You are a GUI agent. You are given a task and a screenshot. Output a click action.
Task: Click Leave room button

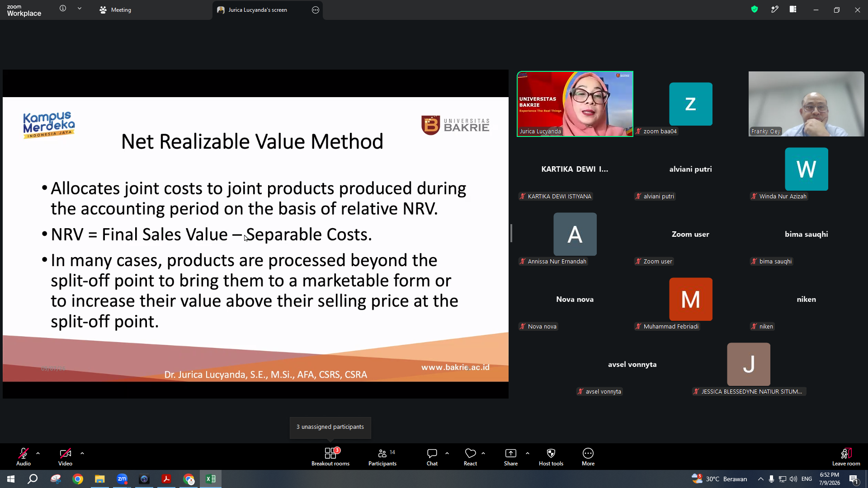point(846,456)
